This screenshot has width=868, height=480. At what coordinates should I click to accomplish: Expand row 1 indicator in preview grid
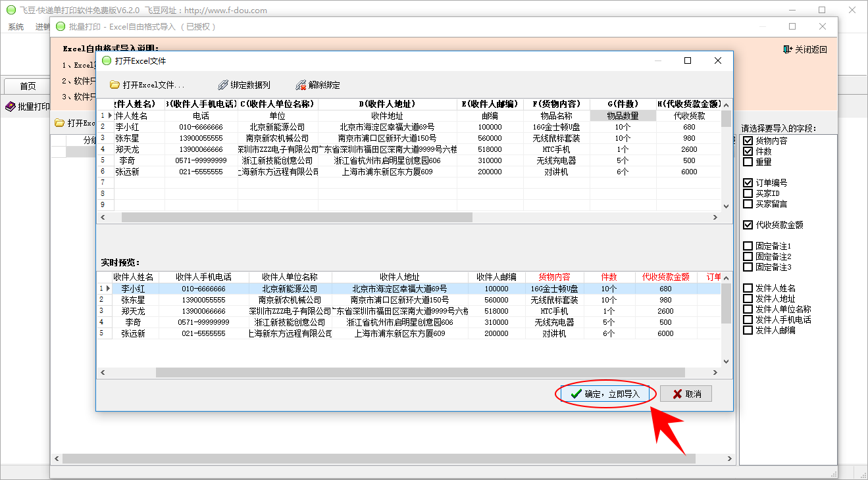108,289
